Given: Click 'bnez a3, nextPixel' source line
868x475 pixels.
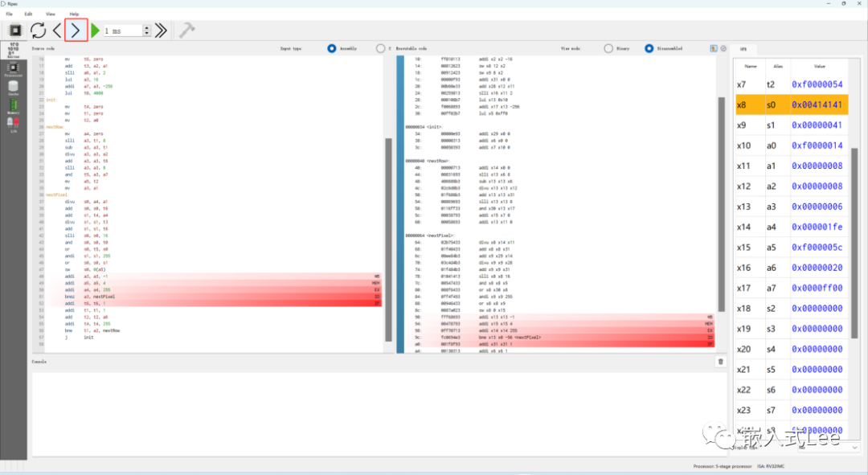Looking at the screenshot, I should [90, 297].
